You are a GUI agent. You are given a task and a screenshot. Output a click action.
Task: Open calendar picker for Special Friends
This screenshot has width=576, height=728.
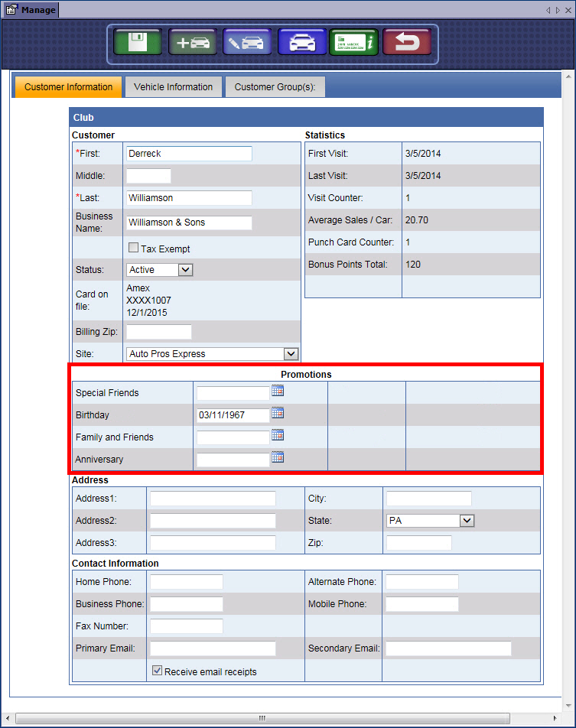(278, 392)
